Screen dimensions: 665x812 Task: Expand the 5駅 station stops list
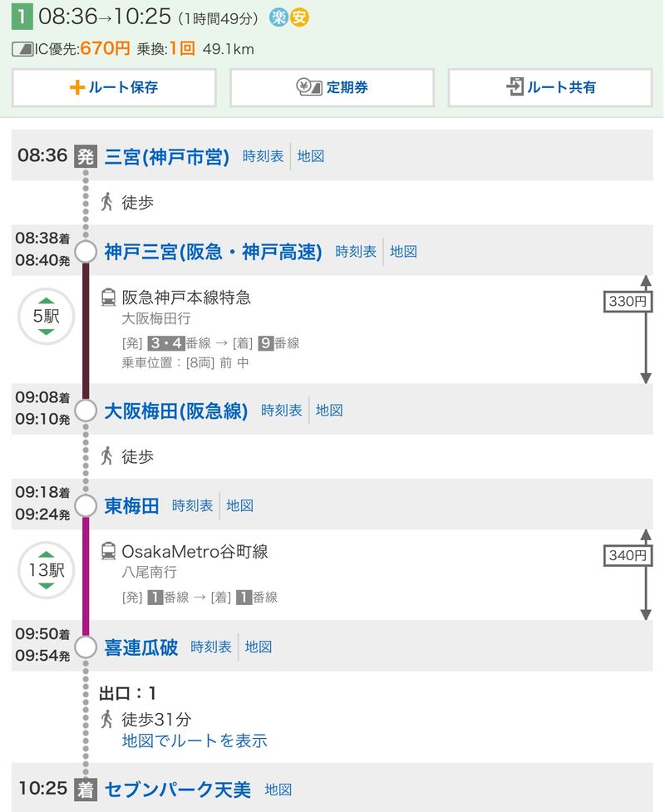click(47, 316)
